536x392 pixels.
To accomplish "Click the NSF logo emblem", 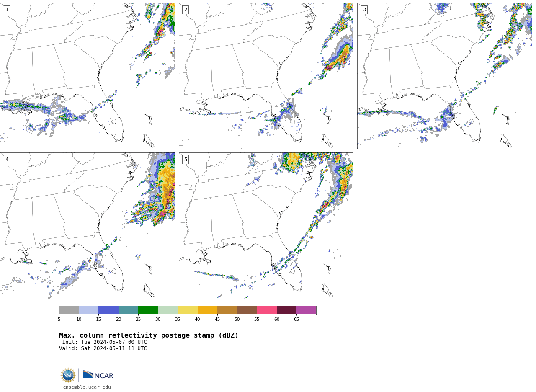I will (x=68, y=375).
